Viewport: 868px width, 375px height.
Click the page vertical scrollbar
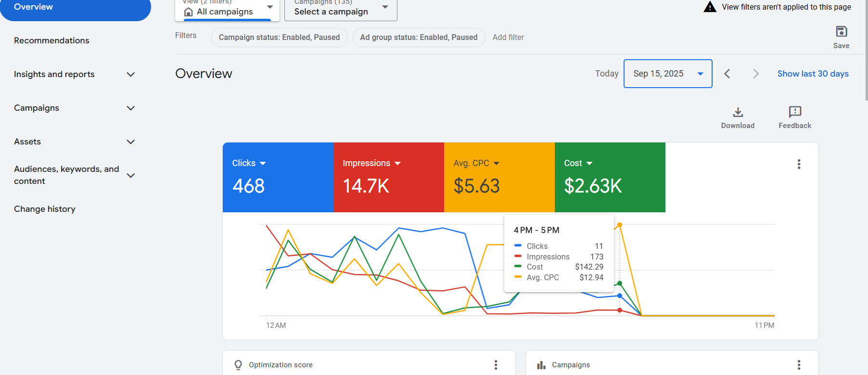tap(866, 51)
